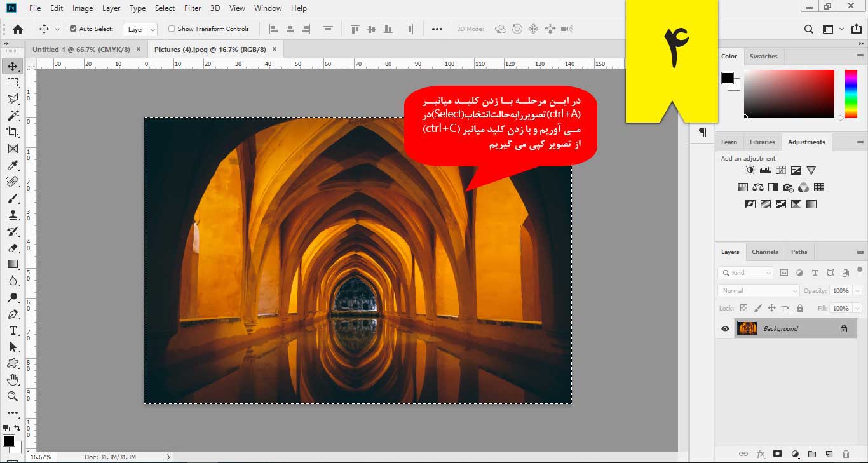Expand status bar info arrow
The width and height of the screenshot is (868, 463).
tap(168, 457)
